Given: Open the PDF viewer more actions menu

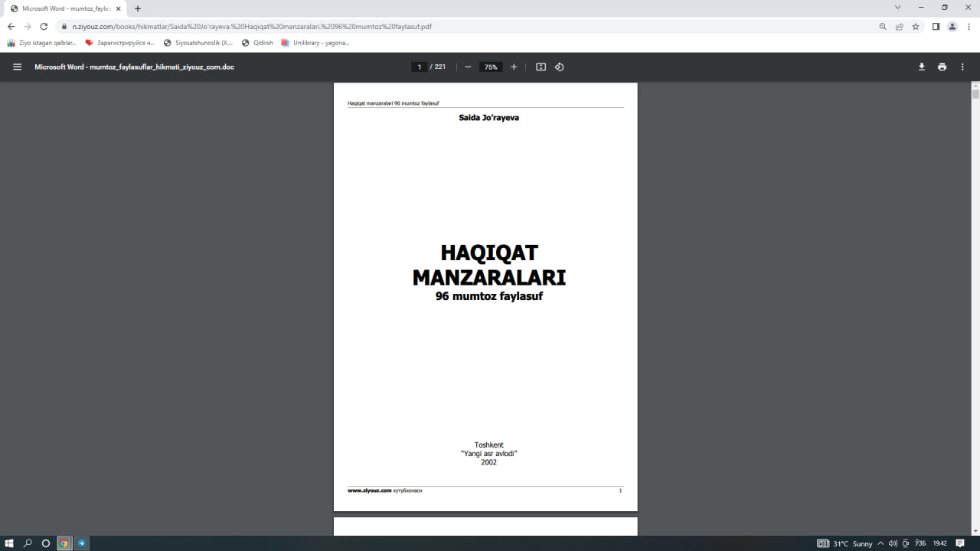Looking at the screenshot, I should tap(962, 67).
